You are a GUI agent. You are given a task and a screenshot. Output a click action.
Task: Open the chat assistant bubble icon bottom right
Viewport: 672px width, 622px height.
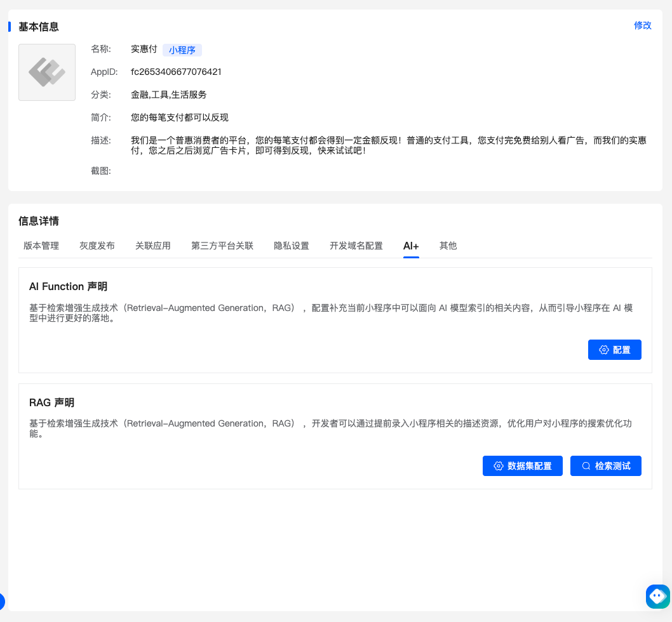tap(657, 596)
